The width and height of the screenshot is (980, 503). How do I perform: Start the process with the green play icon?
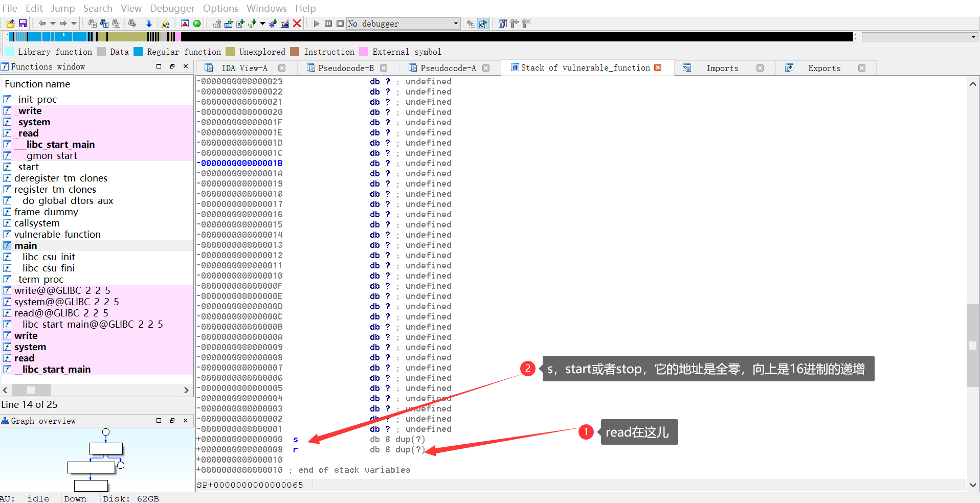(316, 24)
